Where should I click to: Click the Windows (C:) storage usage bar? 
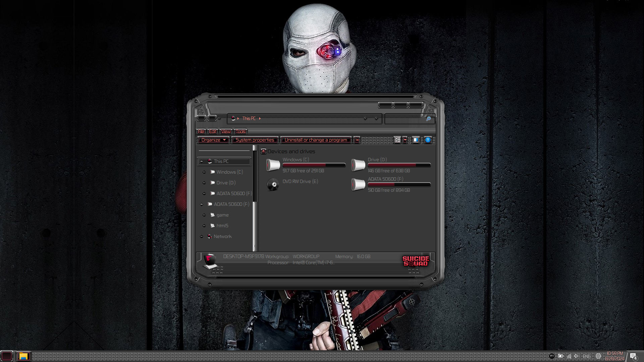[x=314, y=165]
